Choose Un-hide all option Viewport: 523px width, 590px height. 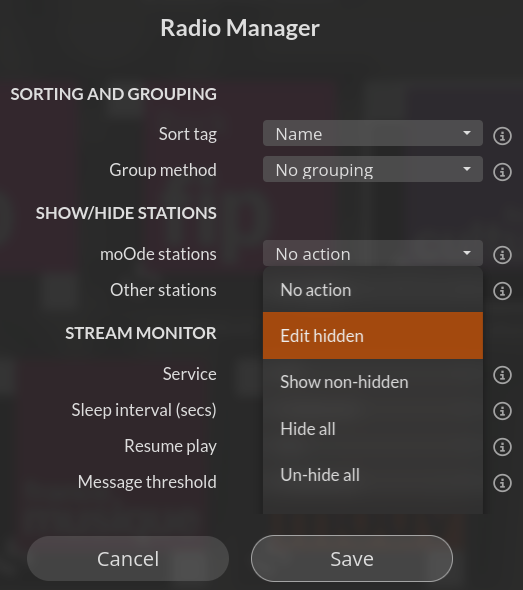coord(372,475)
